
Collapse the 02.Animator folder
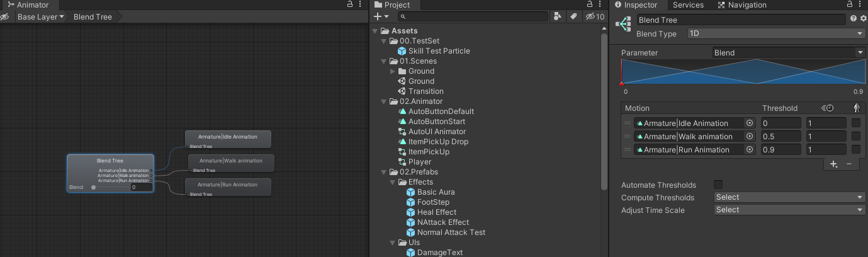point(384,101)
